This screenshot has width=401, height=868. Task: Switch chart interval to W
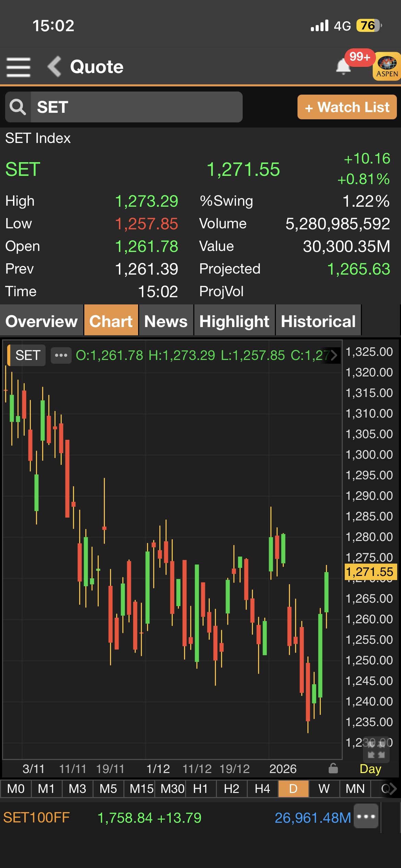pos(324,789)
